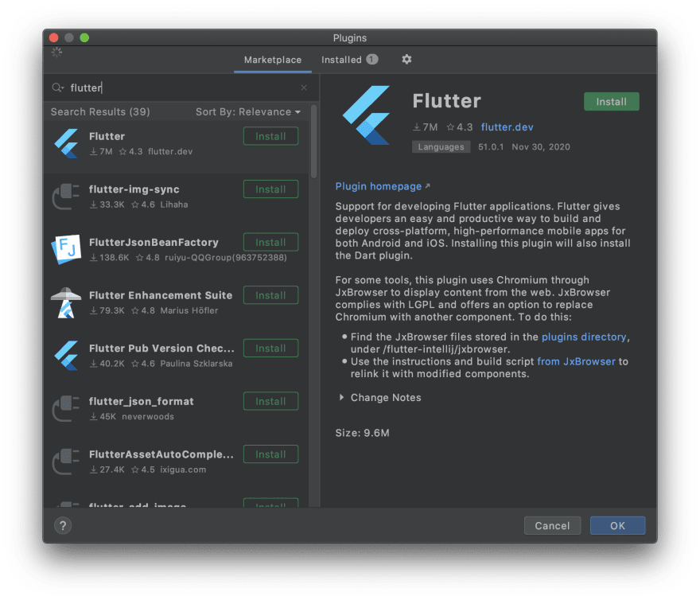Screen dimensions: 700x600
Task: Click the Flutter Pub Version Checker icon
Action: pos(66,356)
